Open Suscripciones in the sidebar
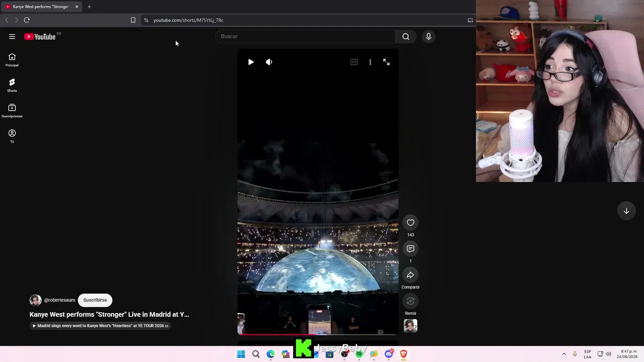Viewport: 644px width, 362px height. (12, 111)
